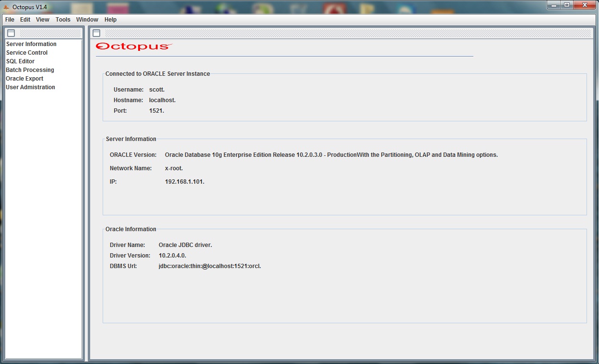This screenshot has height=364, width=599.
Task: Minimize the Octopus window
Action: pos(553,5)
